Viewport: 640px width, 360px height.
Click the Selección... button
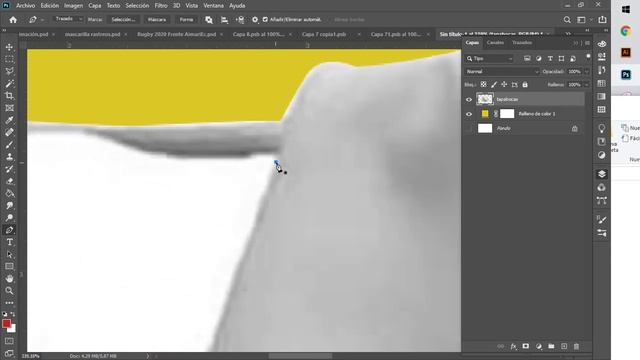pos(123,19)
